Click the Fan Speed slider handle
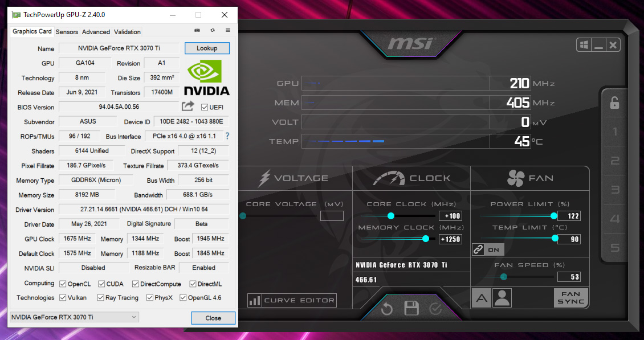The width and height of the screenshot is (644, 340). tap(504, 277)
